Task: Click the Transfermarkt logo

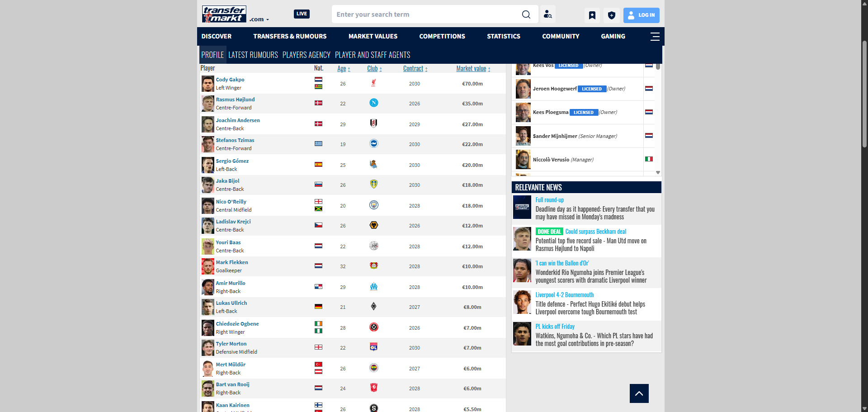Action: point(224,14)
